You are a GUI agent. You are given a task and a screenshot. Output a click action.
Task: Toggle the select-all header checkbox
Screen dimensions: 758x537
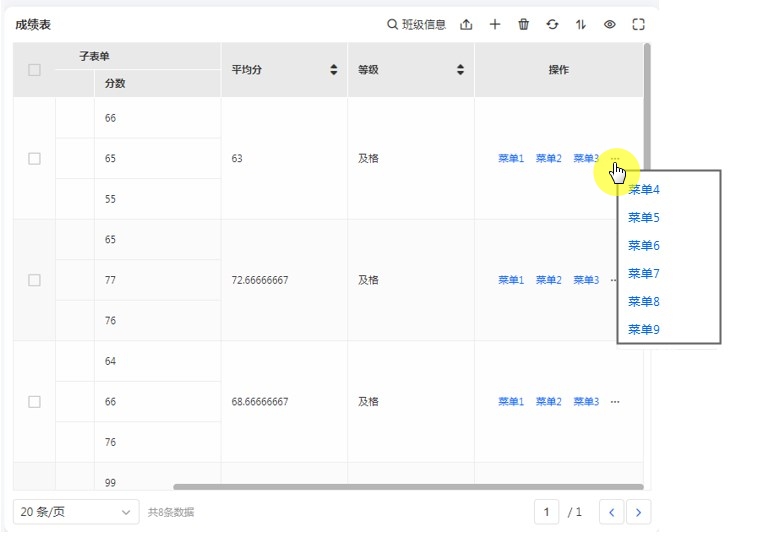[34, 70]
